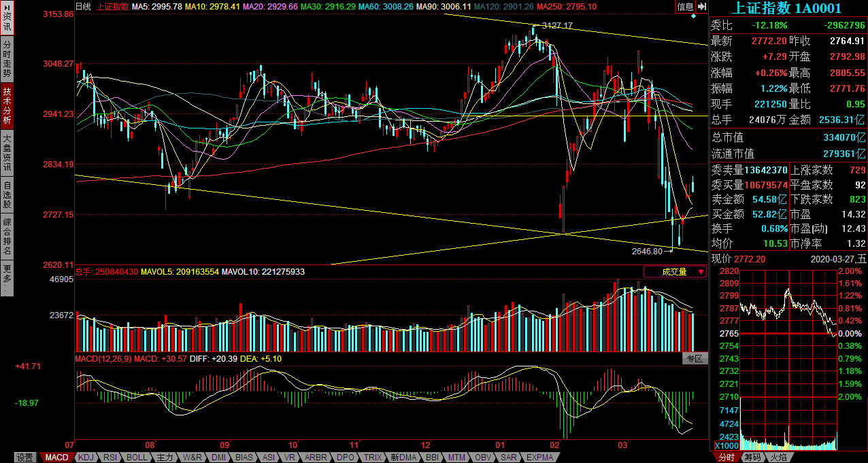
Task: Switch to BBI indicator tab
Action: point(433,458)
